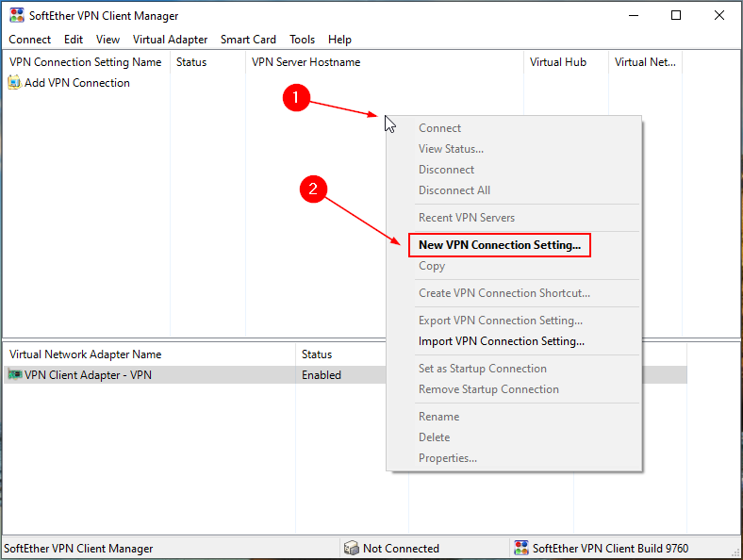Open the Edit menu
743x560 pixels.
[x=74, y=40]
